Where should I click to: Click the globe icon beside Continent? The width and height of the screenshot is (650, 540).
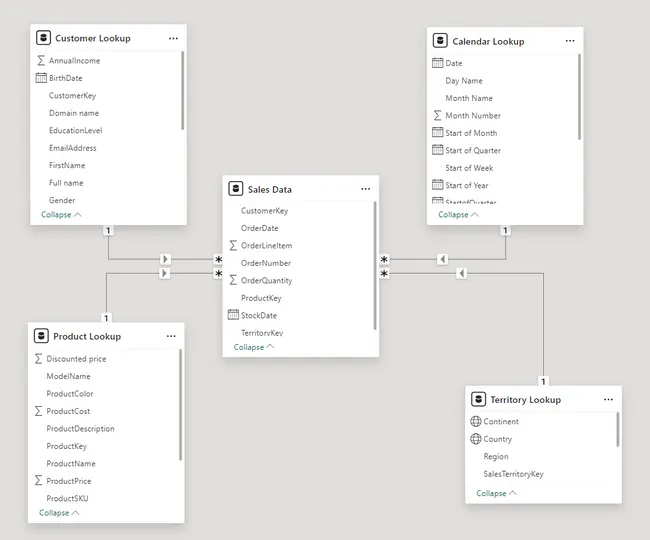tap(475, 422)
